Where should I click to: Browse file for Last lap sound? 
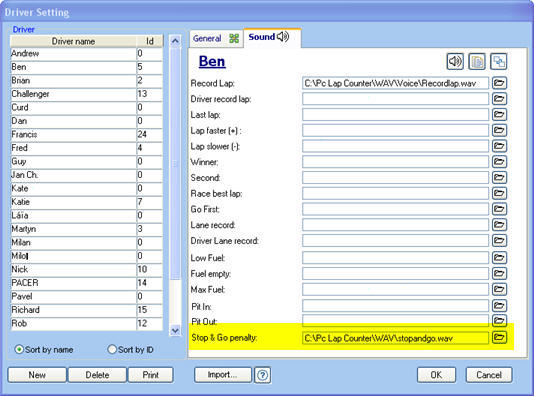click(499, 114)
